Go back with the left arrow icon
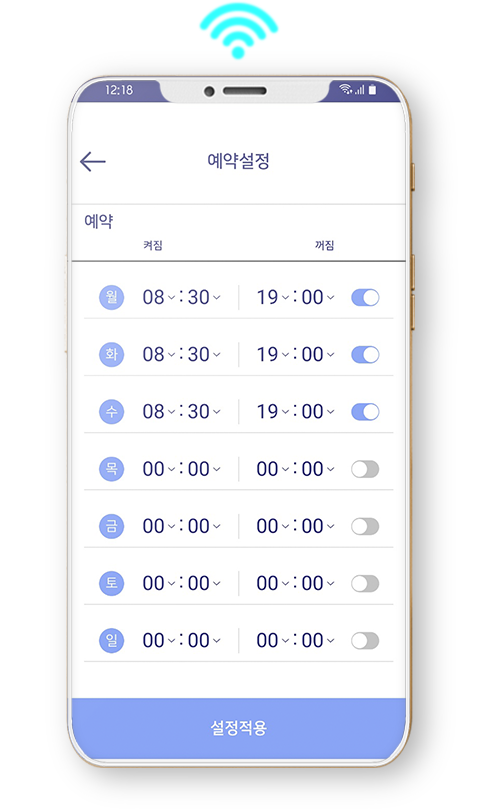Image resolution: width=479 pixels, height=810 pixels. pyautogui.click(x=93, y=162)
